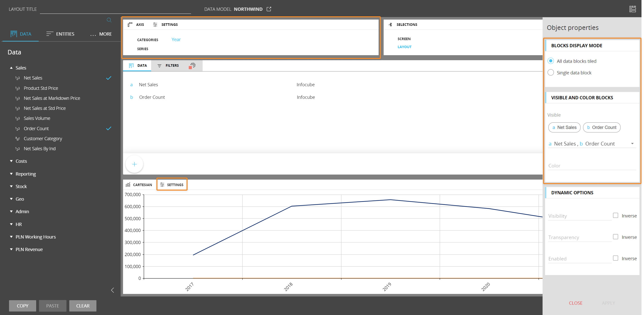
Task: Click the gear icon beside the Filters tab
Action: (193, 65)
